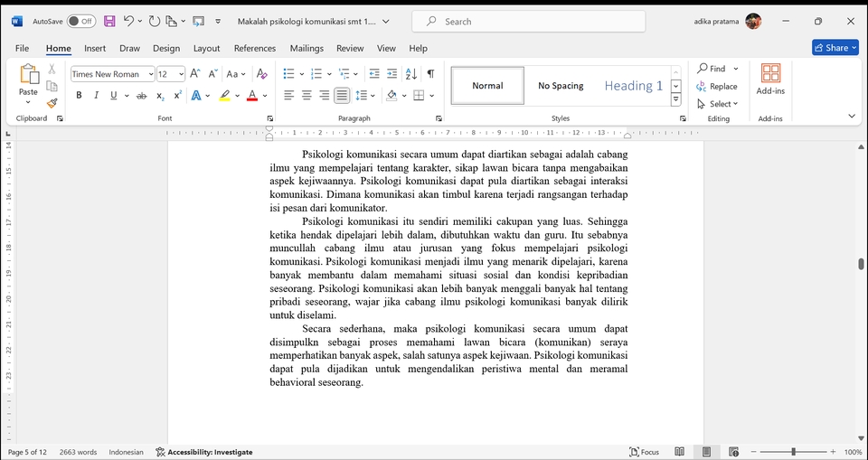Expand the Bullets list dropdown arrow
This screenshot has width=868, height=460.
click(302, 74)
